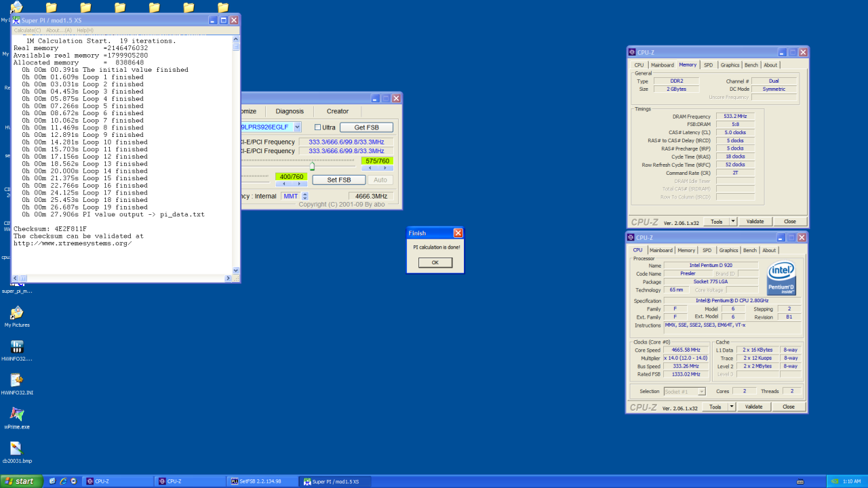Click the Internet Explorer quick launch icon
This screenshot has width=868, height=488.
[62, 481]
